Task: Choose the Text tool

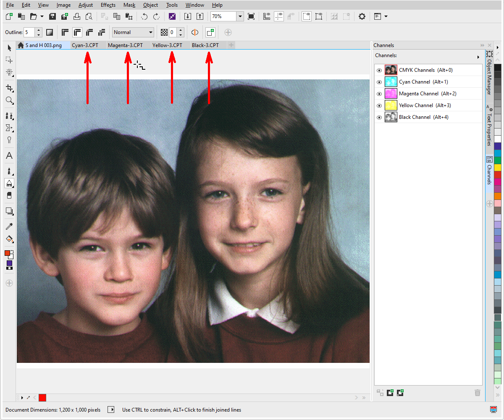Action: click(x=9, y=155)
